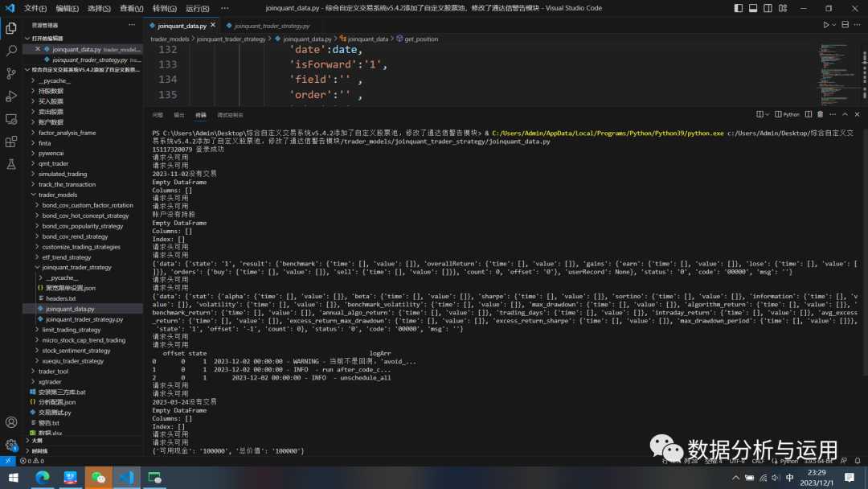Close joinquant_data.py in Open Editors list
This screenshot has height=489, width=868.
(x=37, y=49)
